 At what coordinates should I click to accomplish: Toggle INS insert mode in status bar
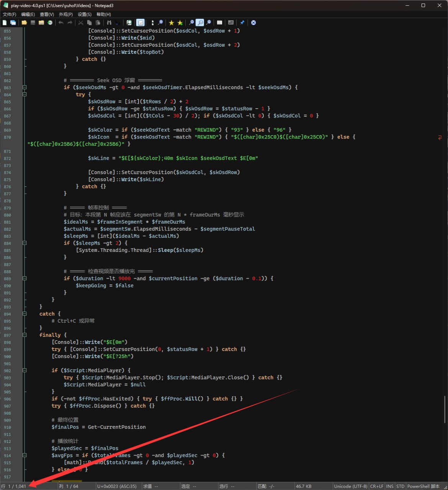point(390,486)
